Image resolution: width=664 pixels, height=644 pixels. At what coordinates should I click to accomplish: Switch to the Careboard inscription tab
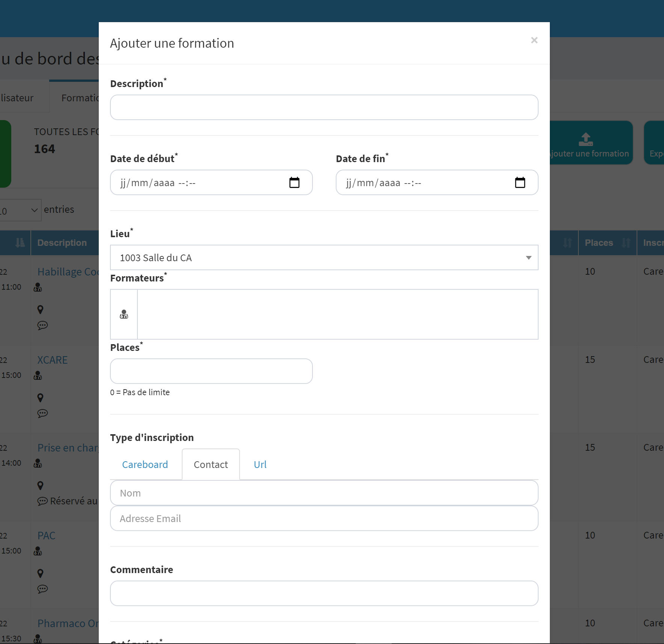click(x=145, y=465)
